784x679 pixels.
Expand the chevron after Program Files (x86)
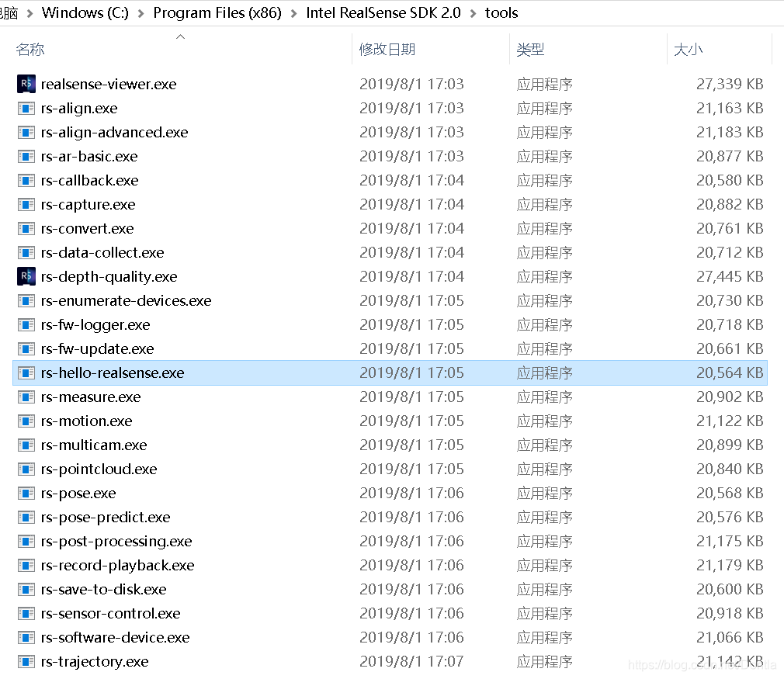pos(294,13)
